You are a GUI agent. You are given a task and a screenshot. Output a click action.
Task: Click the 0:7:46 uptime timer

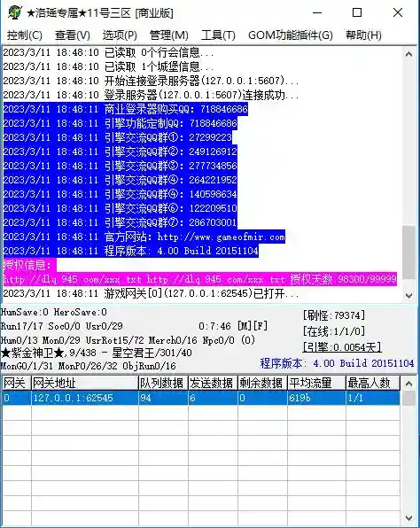coord(214,326)
